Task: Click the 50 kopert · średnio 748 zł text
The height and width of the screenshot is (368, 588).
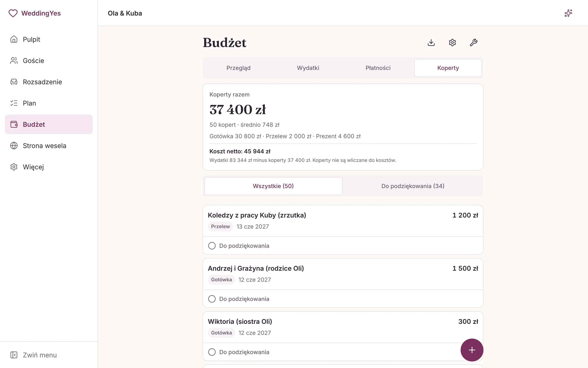Action: coord(244,125)
